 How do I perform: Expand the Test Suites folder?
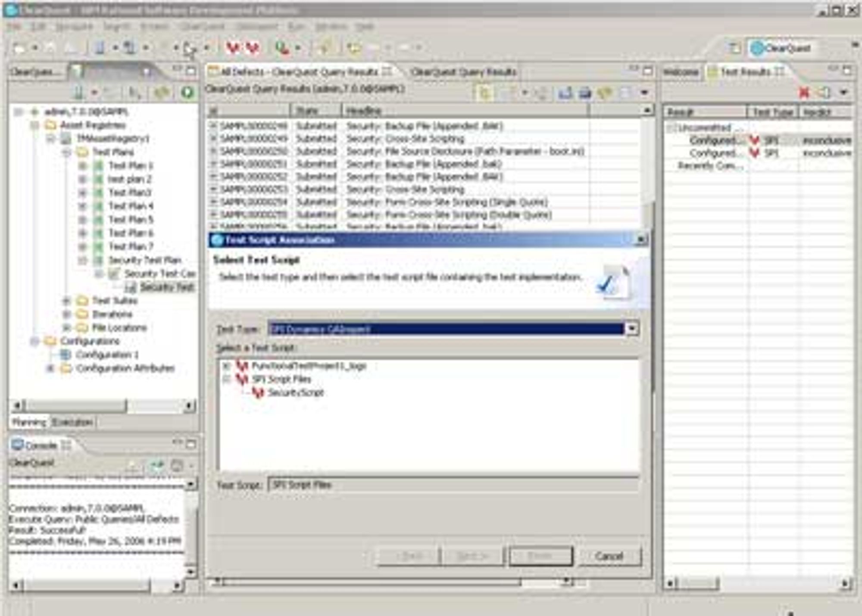coord(67,301)
